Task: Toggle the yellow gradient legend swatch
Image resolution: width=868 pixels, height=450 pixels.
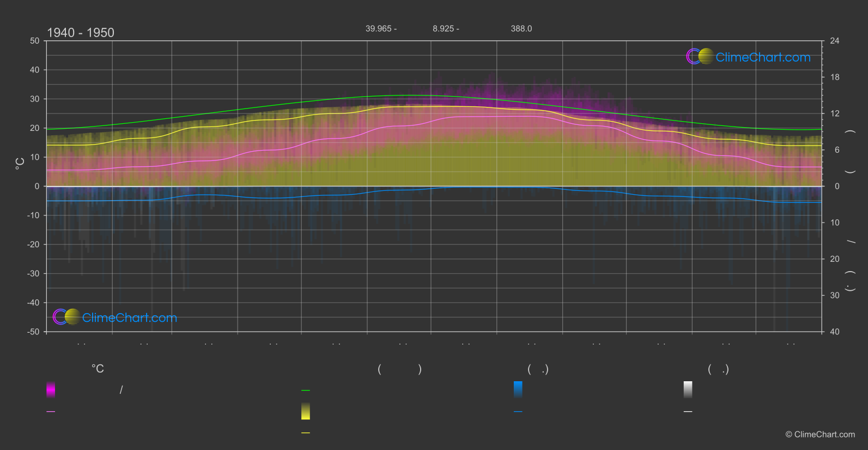Action: click(x=306, y=411)
